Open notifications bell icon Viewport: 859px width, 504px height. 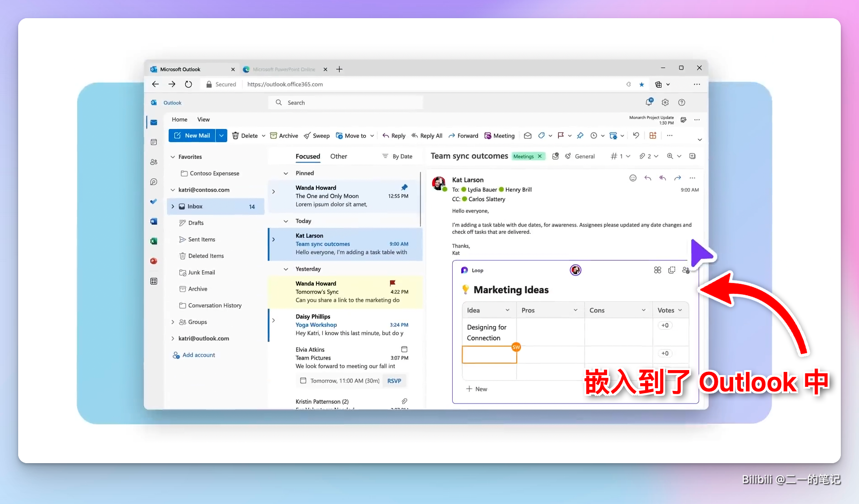point(649,102)
